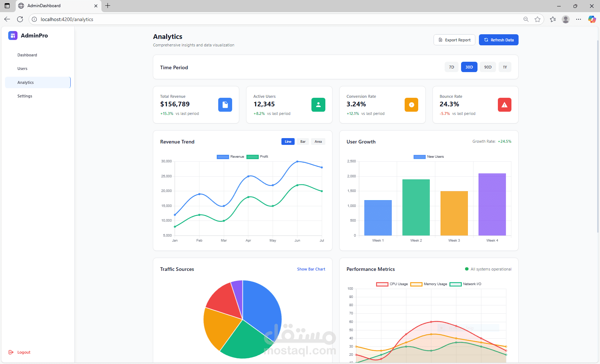Click the Active Users person icon
Image resolution: width=600 pixels, height=364 pixels.
318,105
